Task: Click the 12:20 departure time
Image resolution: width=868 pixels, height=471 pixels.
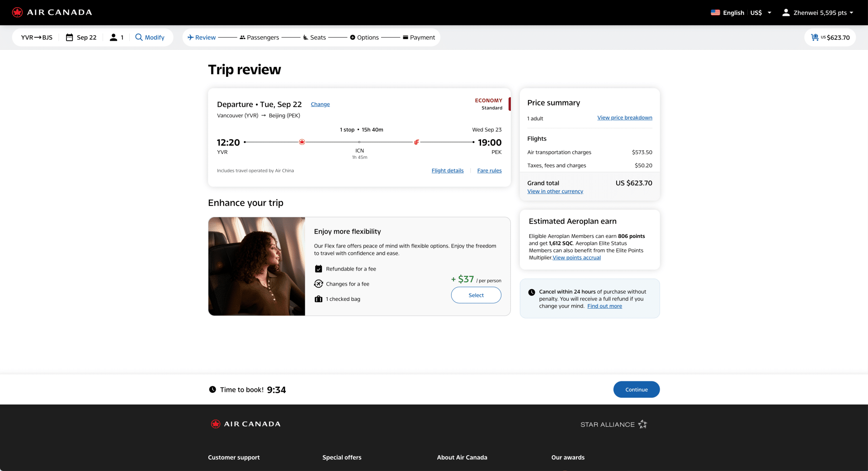Action: (x=228, y=143)
